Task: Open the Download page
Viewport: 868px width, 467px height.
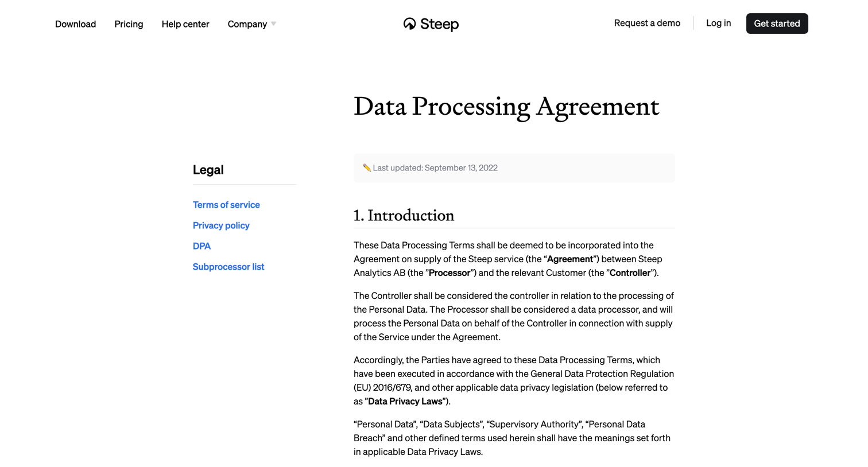Action: pyautogui.click(x=75, y=24)
